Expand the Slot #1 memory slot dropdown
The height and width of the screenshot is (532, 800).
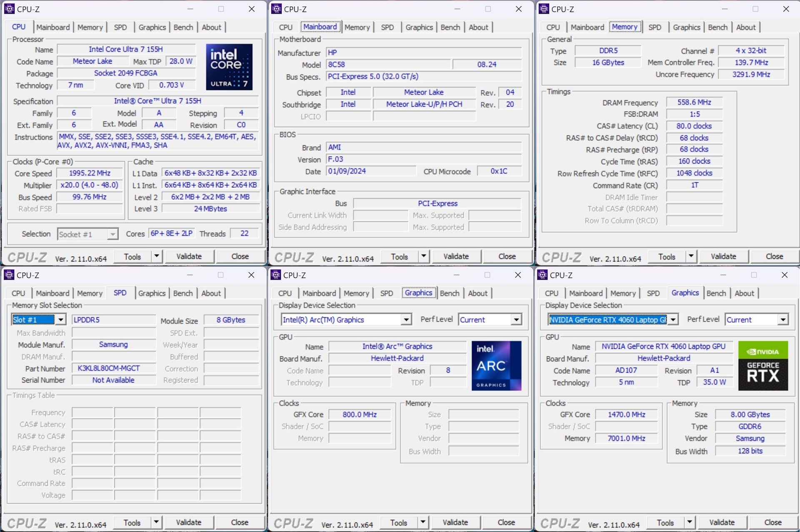(61, 320)
